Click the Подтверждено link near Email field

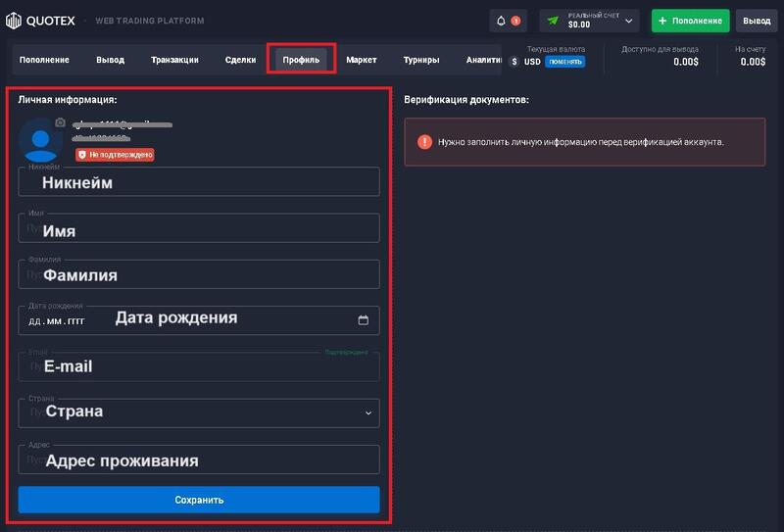tap(347, 352)
